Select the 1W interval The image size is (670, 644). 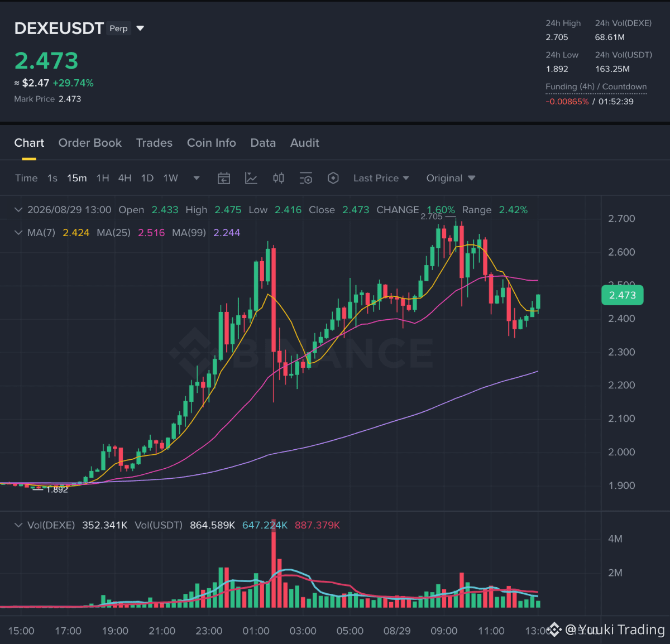[x=171, y=178]
